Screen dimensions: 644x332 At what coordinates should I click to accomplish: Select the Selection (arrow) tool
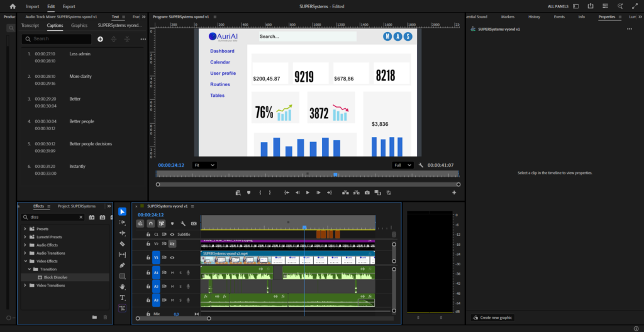[123, 212]
